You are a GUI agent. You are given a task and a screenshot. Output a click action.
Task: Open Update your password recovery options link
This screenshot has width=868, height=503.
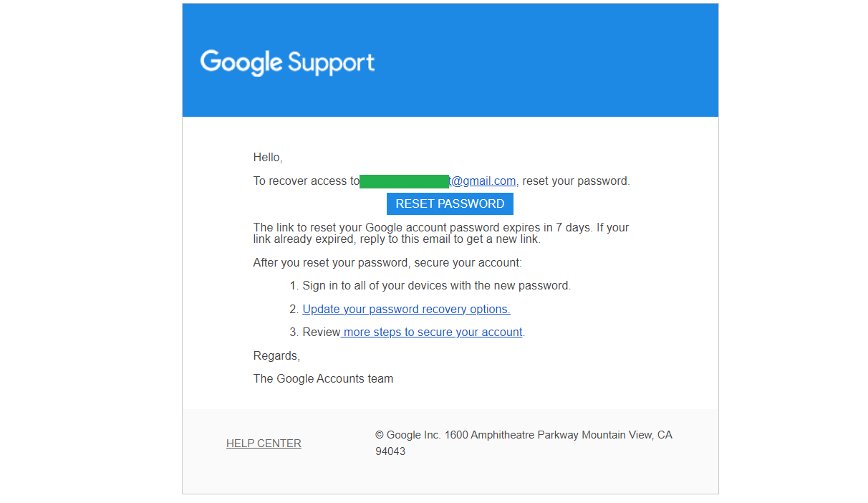[406, 310]
